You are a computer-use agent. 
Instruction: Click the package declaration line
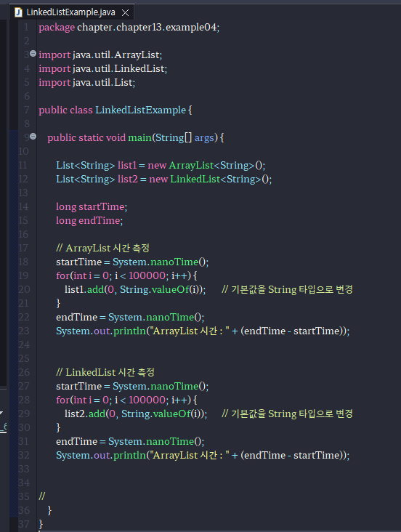tap(129, 27)
